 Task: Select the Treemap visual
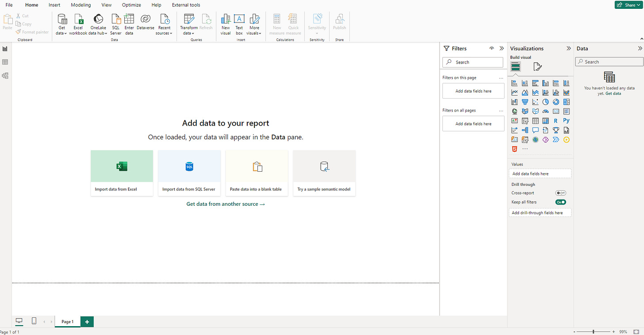[x=566, y=101]
